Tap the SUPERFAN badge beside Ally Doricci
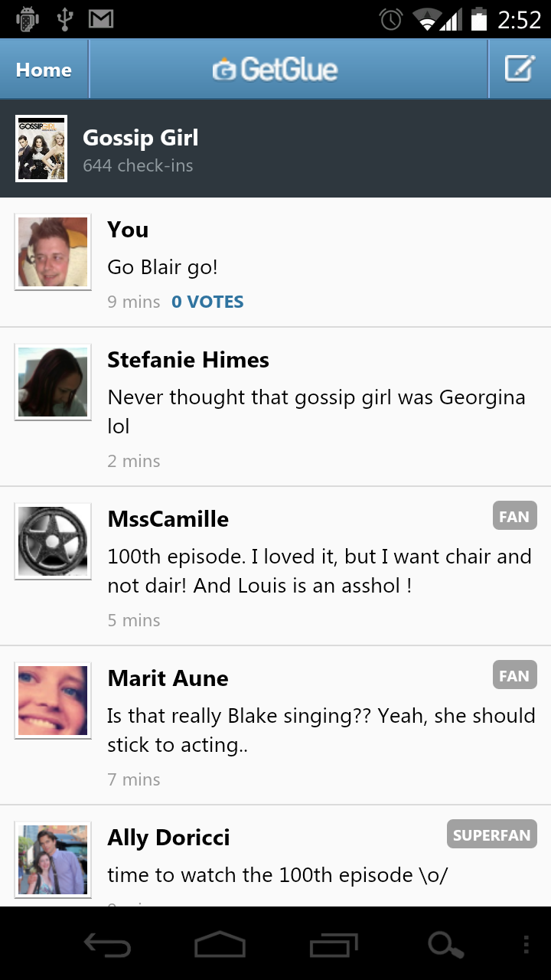This screenshot has height=980, width=551. click(491, 835)
